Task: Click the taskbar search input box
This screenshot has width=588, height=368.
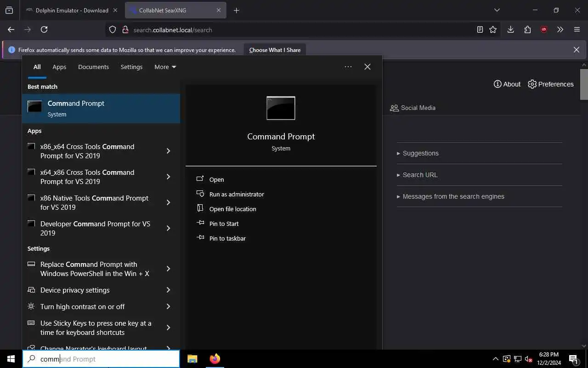Action: [101, 359]
